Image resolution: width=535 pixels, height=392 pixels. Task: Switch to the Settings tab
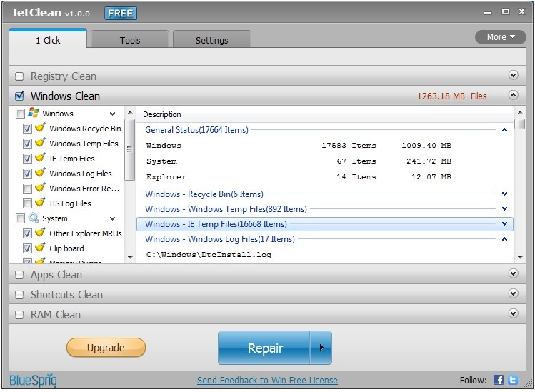(212, 40)
